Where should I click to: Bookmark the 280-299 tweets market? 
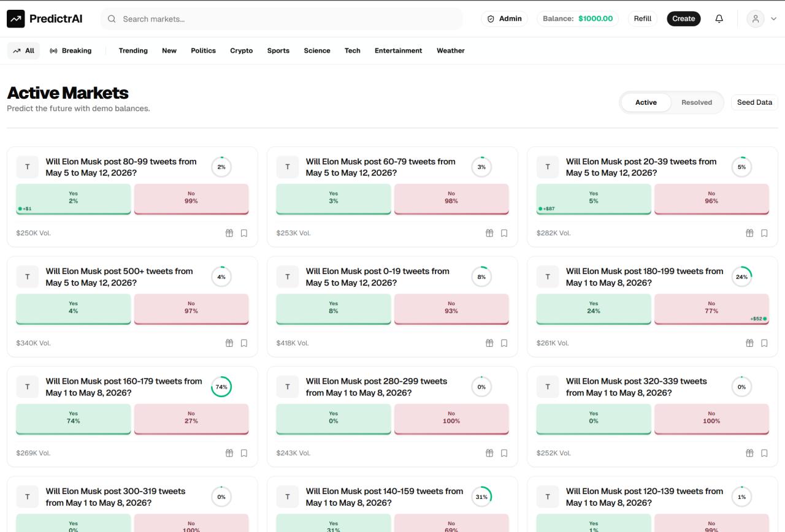504,453
